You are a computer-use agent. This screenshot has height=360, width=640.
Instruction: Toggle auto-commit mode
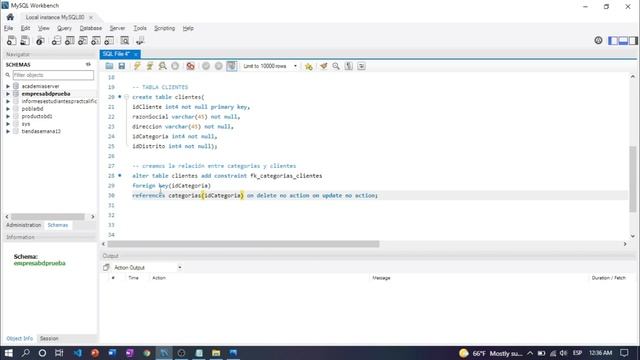point(231,66)
